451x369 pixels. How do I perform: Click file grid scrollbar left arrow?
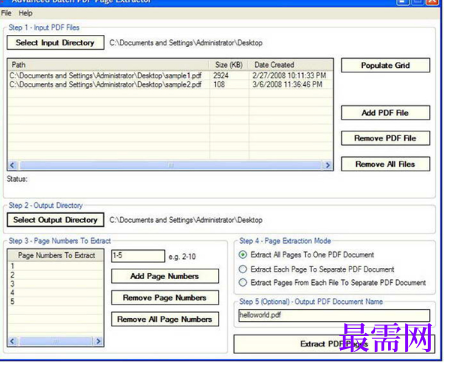click(x=13, y=165)
